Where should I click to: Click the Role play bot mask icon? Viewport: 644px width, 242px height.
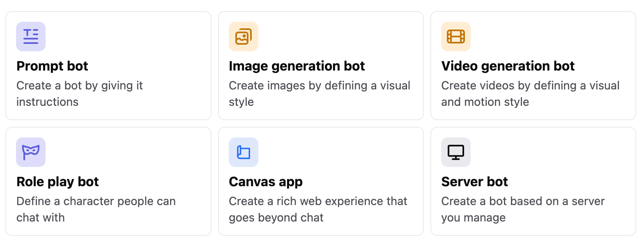[31, 152]
